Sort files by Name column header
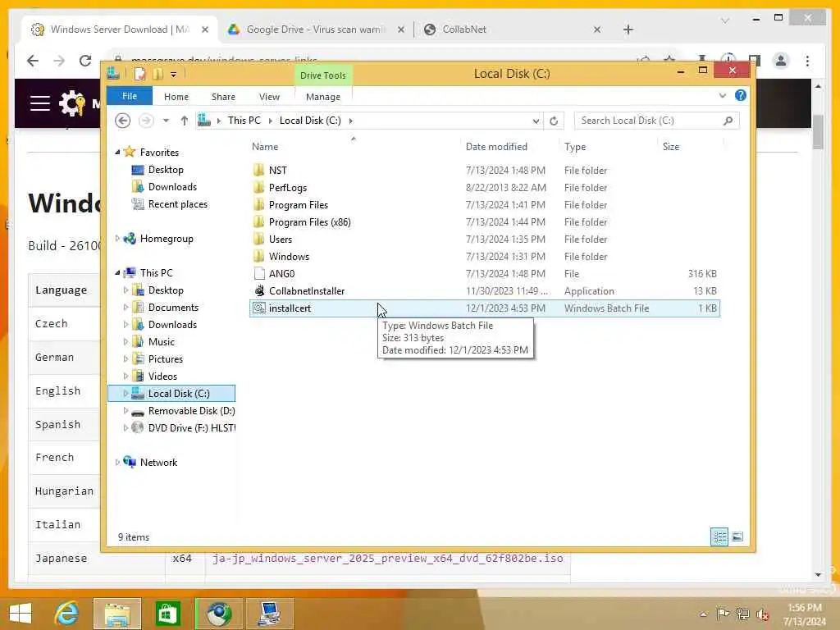The image size is (840, 630). 265,147
